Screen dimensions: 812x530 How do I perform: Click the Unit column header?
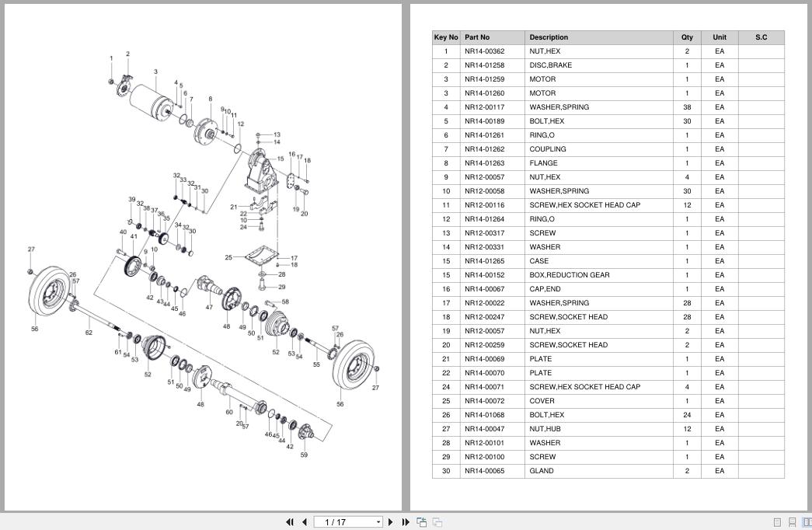tap(720, 37)
